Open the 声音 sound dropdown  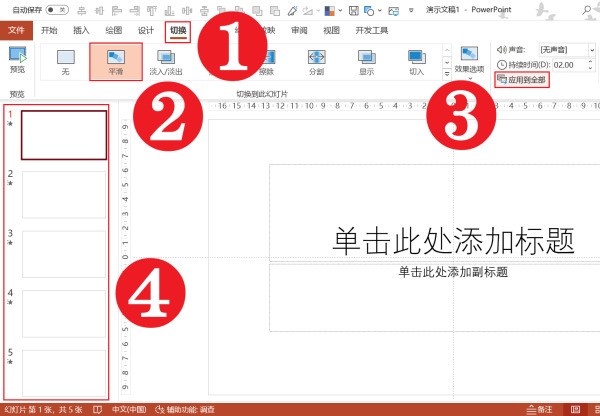pyautogui.click(x=563, y=48)
